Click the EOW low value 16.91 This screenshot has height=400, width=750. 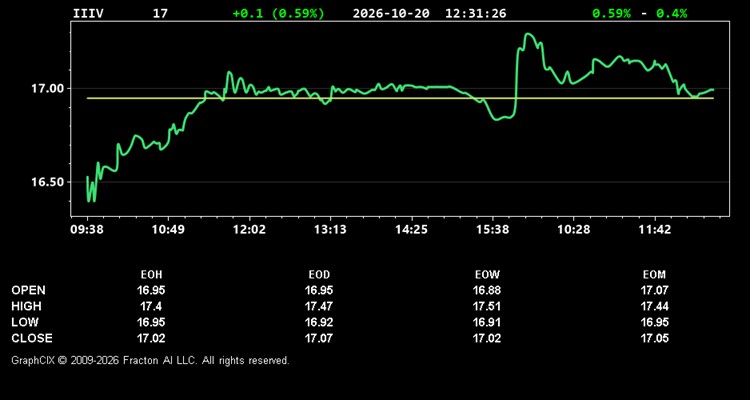(x=487, y=322)
